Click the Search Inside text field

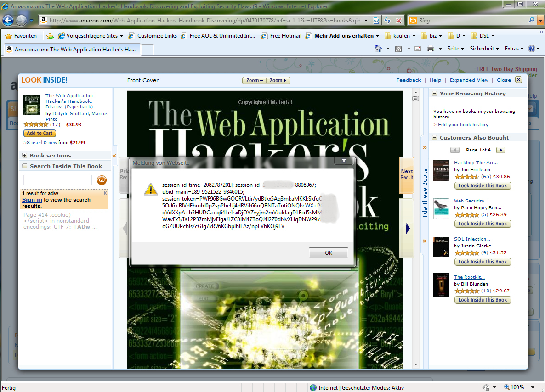coord(57,180)
